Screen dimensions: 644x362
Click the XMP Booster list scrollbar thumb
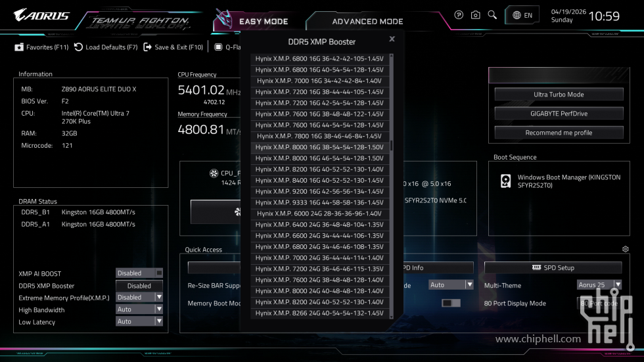pyautogui.click(x=392, y=145)
